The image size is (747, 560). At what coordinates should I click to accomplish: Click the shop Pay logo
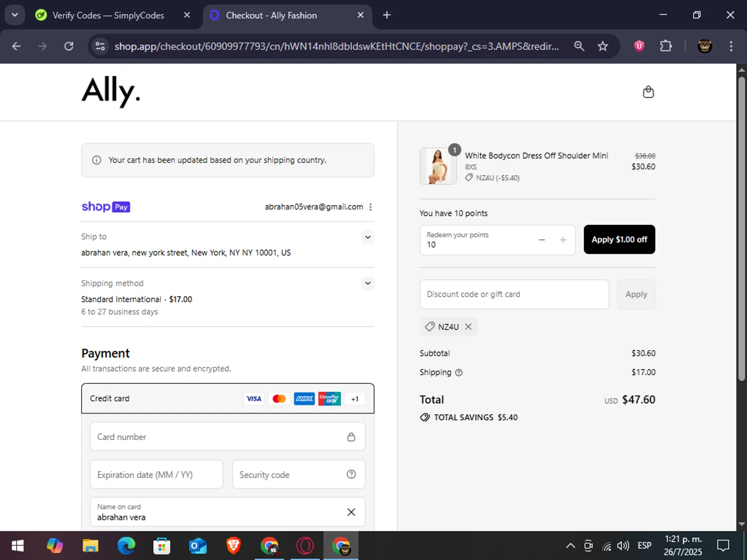106,207
